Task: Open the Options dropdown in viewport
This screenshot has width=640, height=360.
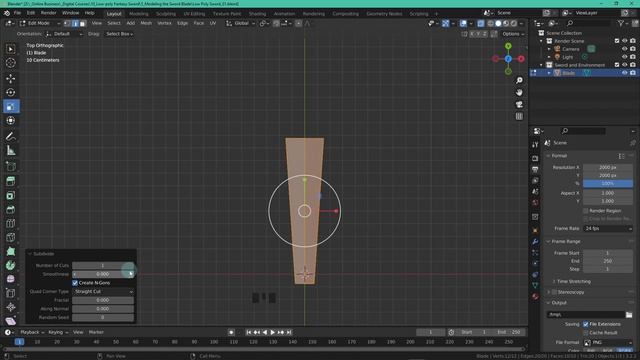Action: point(513,34)
